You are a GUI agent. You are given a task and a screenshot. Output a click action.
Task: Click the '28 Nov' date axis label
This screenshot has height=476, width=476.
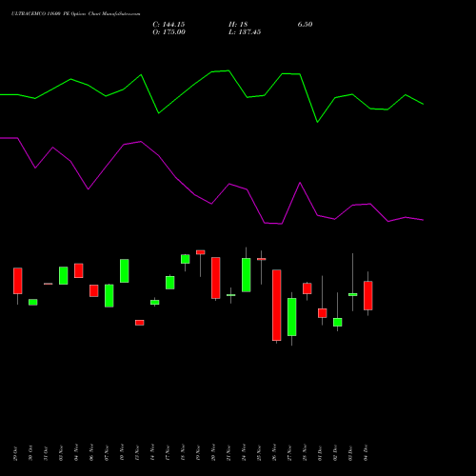tap(305, 452)
